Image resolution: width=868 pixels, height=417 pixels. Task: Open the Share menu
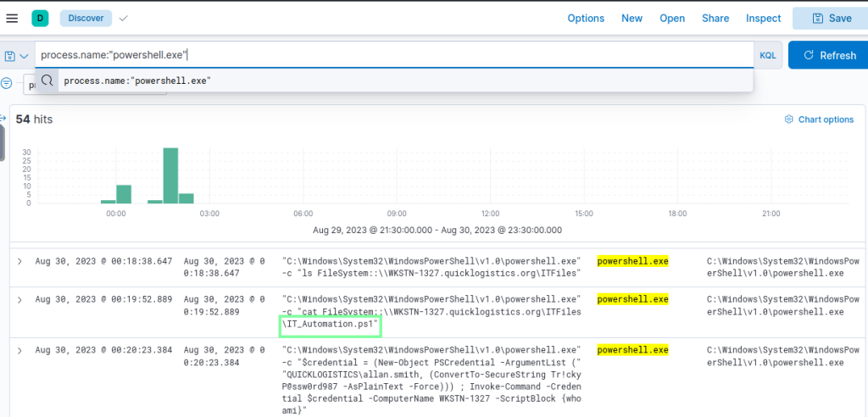(715, 18)
